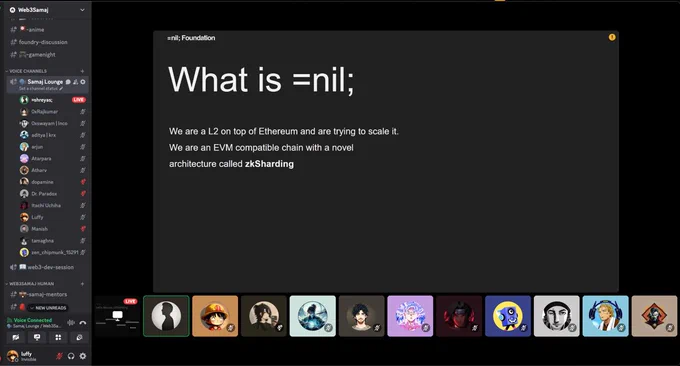Open User Settings gear icon
This screenshot has width=680, height=366.
coord(83,356)
